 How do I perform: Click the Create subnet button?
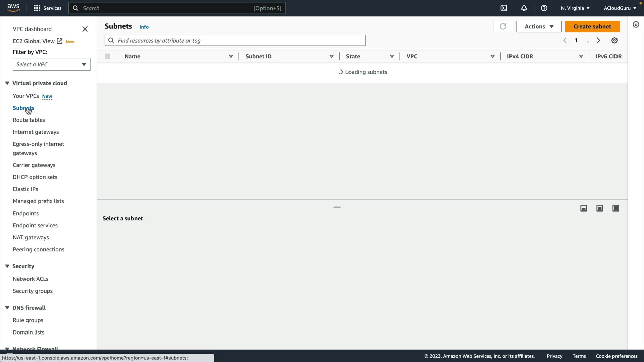click(x=592, y=26)
